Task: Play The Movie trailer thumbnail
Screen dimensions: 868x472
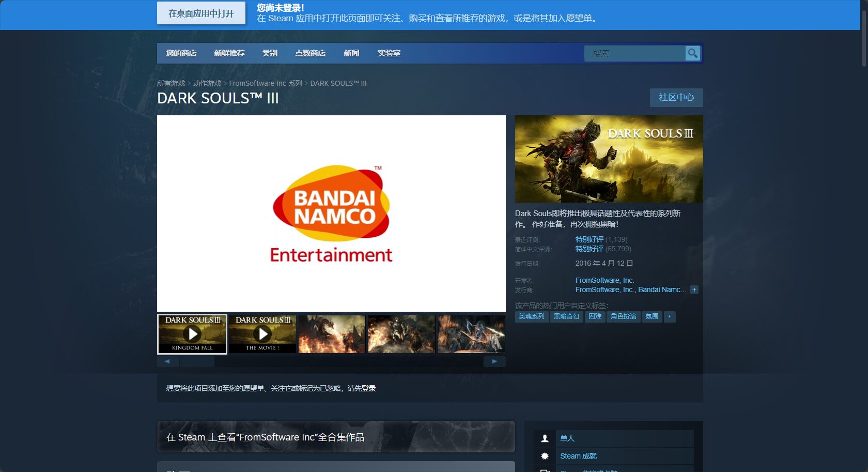Action: pyautogui.click(x=262, y=334)
